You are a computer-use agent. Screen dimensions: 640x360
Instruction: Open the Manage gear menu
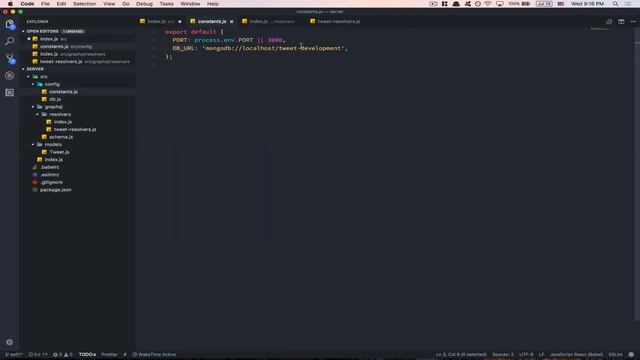point(9,342)
